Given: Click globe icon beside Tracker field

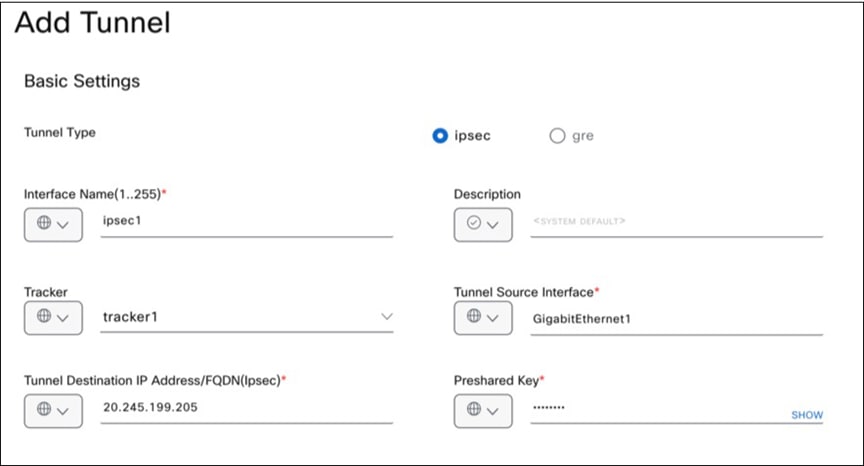Looking at the screenshot, I should pyautogui.click(x=44, y=317).
